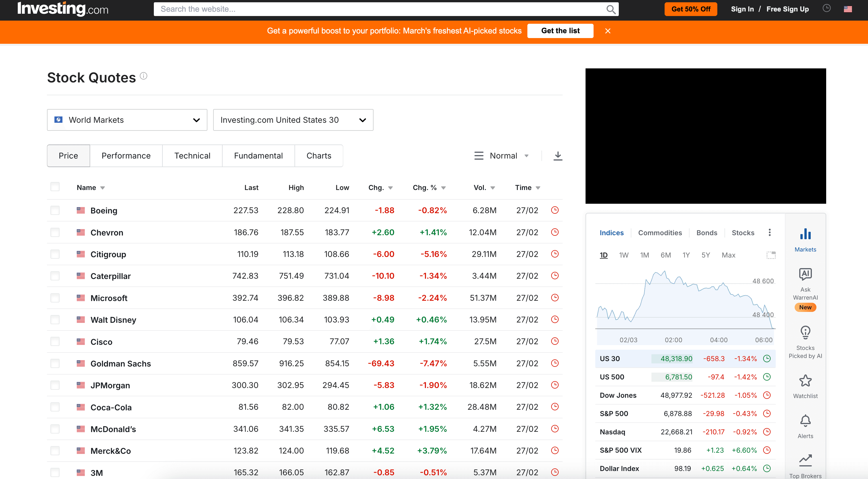The image size is (868, 479).
Task: Click inside the website search field
Action: [x=337, y=9]
